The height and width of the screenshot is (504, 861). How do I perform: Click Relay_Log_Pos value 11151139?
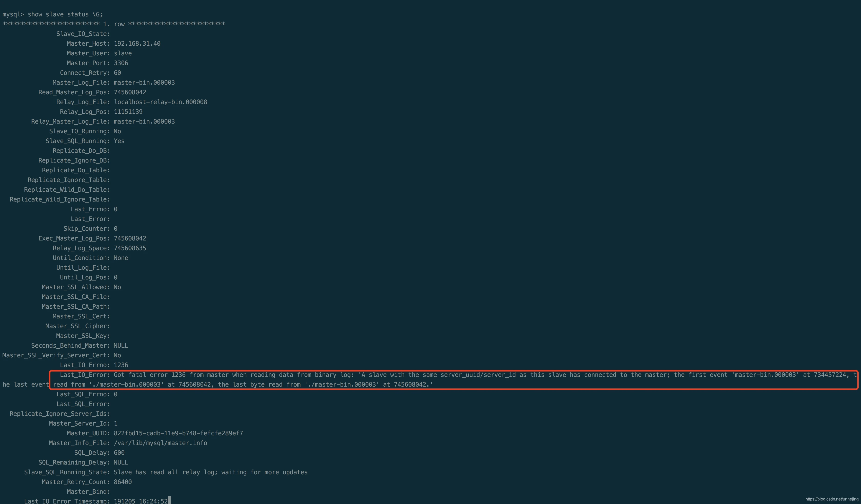tap(128, 112)
